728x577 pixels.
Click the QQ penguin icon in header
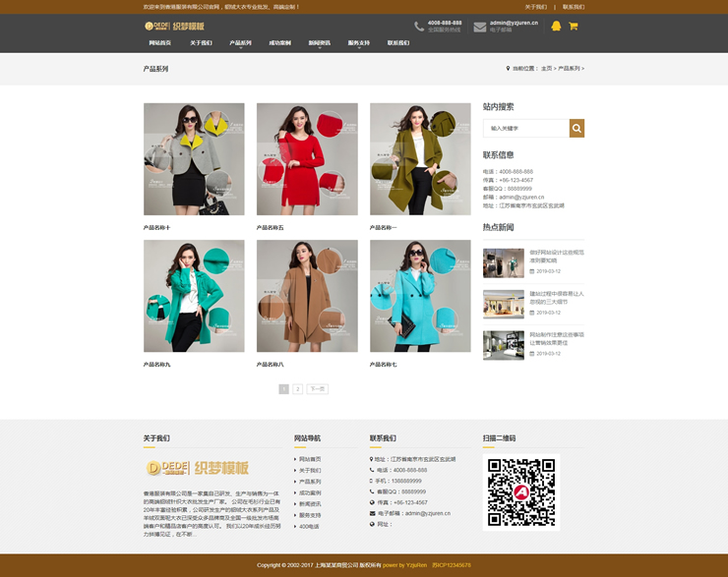[556, 27]
